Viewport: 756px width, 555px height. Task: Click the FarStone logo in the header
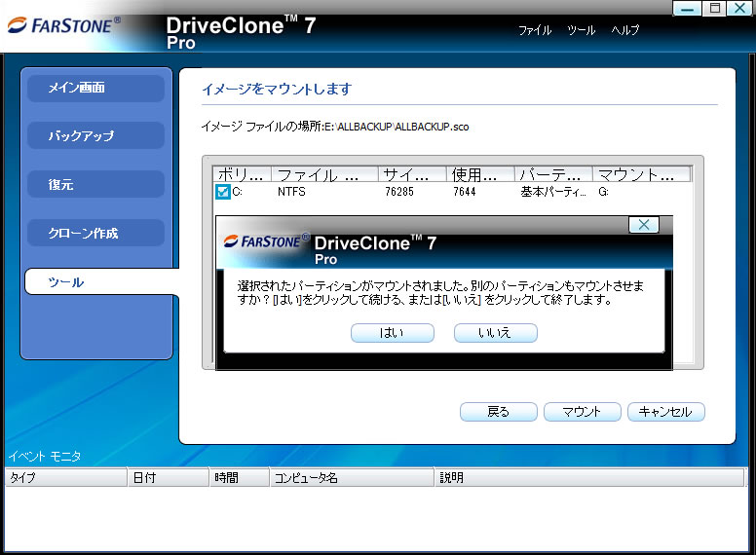[64, 25]
